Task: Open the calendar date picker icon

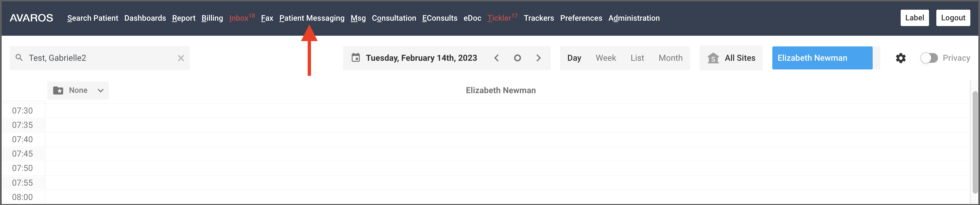Action: tap(355, 58)
